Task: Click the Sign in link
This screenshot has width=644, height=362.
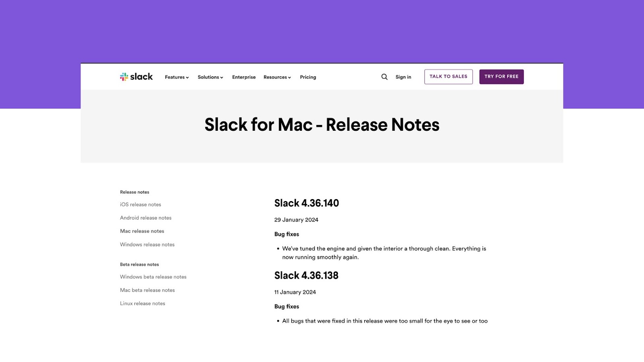Action: click(x=403, y=77)
